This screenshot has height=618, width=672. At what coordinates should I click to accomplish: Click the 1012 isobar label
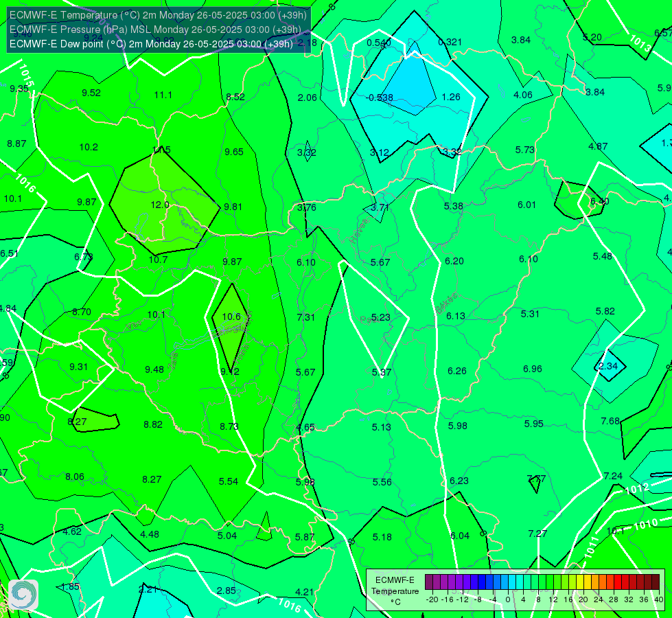coord(637,488)
